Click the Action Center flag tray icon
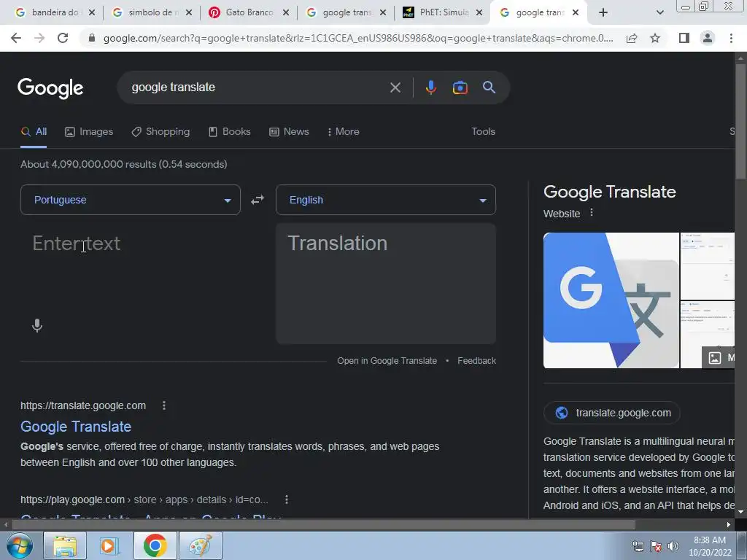 [x=656, y=546]
